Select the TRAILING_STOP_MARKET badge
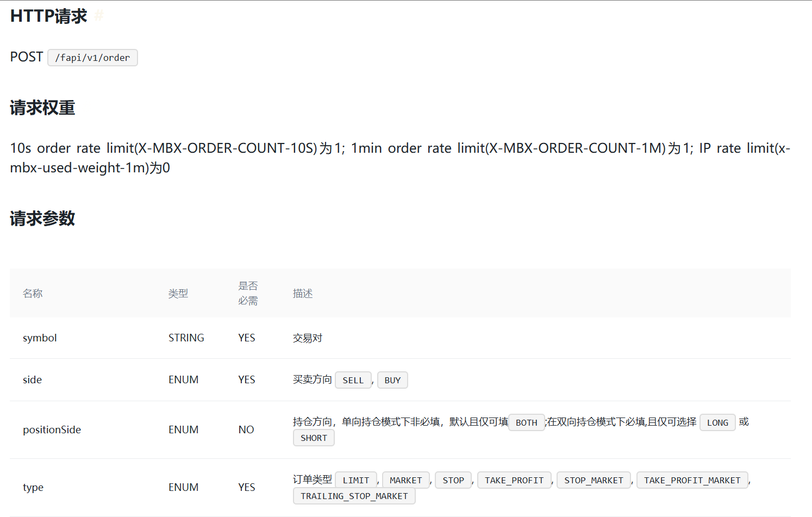The width and height of the screenshot is (812, 517). pyautogui.click(x=354, y=496)
